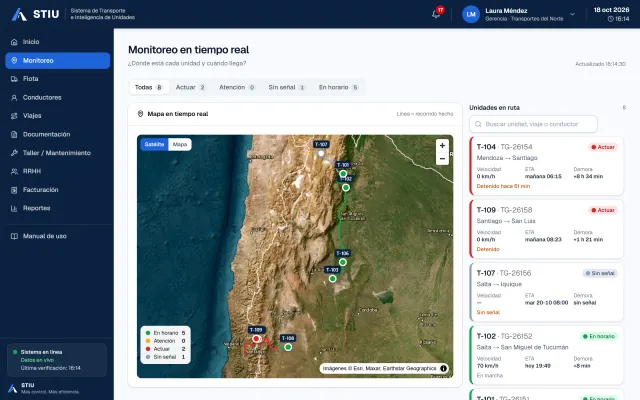Click Actuar badge on T-104 card
640x400 pixels.
coord(603,147)
